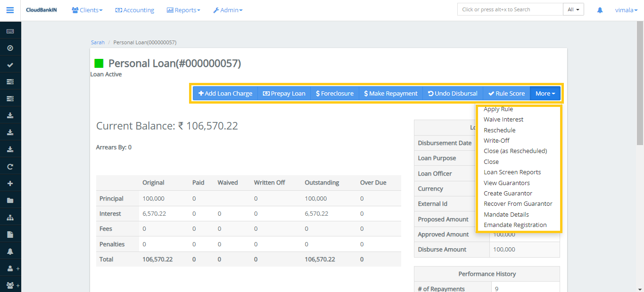The height and width of the screenshot is (292, 644).
Task: Select the dashboard speedometer icon in sidebar
Action: [10, 47]
